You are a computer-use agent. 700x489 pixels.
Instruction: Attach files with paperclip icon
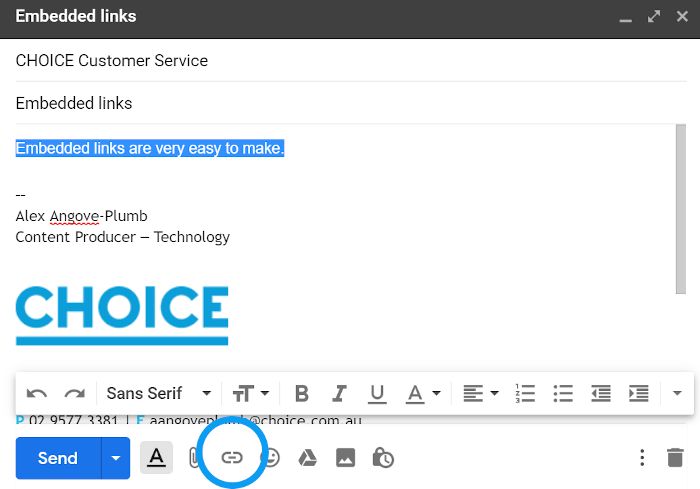point(194,457)
